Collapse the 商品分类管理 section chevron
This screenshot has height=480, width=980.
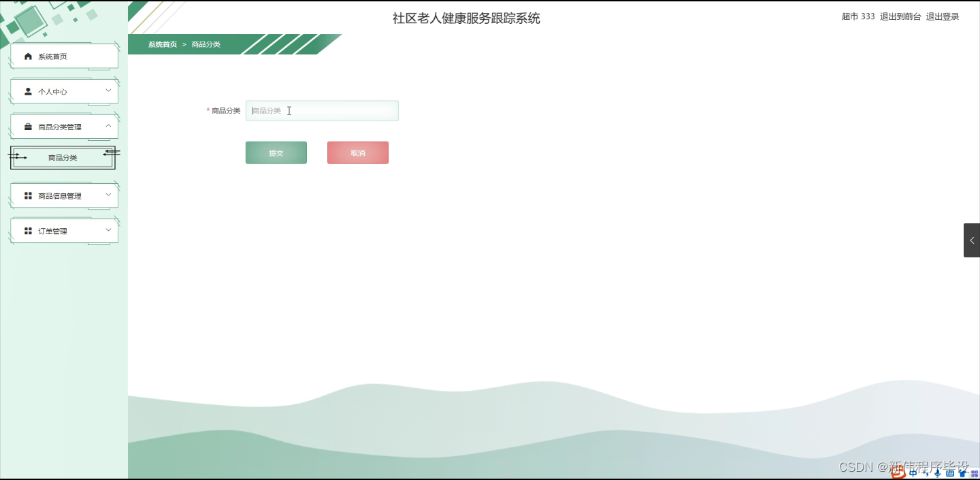pos(108,125)
